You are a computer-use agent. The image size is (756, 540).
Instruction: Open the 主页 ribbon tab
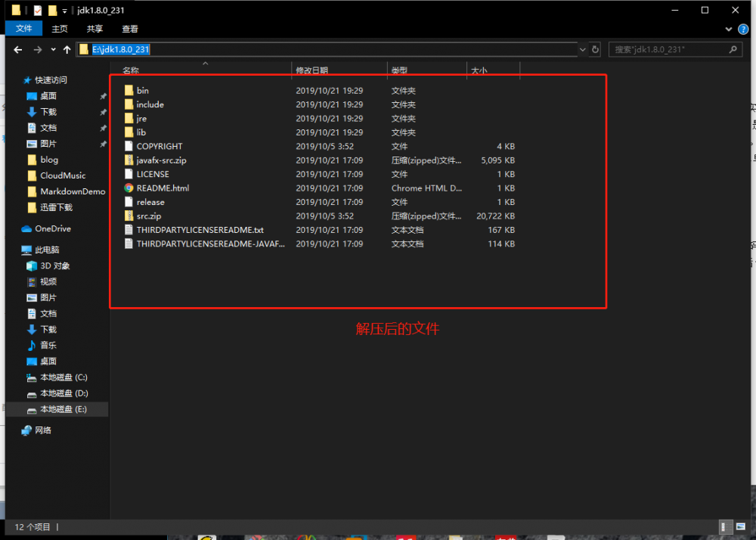[60, 29]
